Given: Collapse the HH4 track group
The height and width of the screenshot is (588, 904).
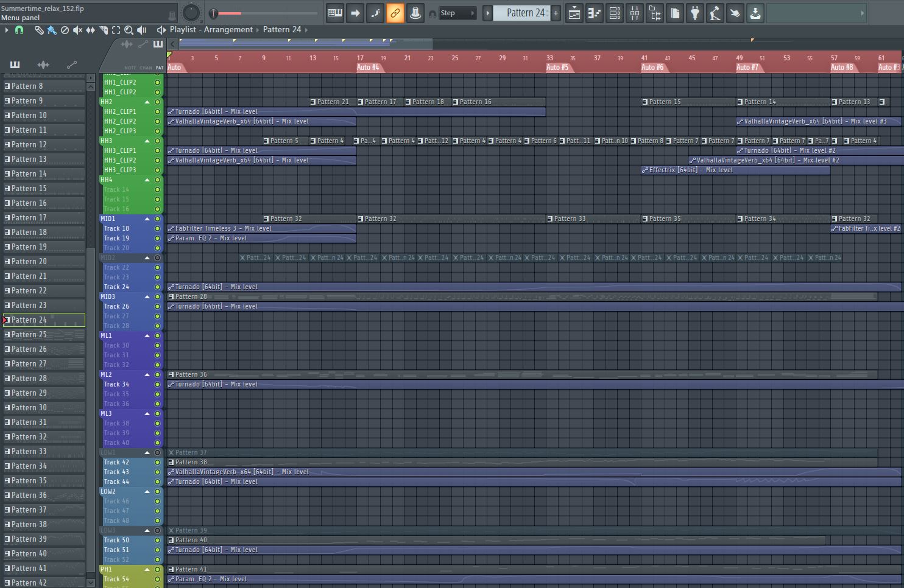Looking at the screenshot, I should [147, 180].
